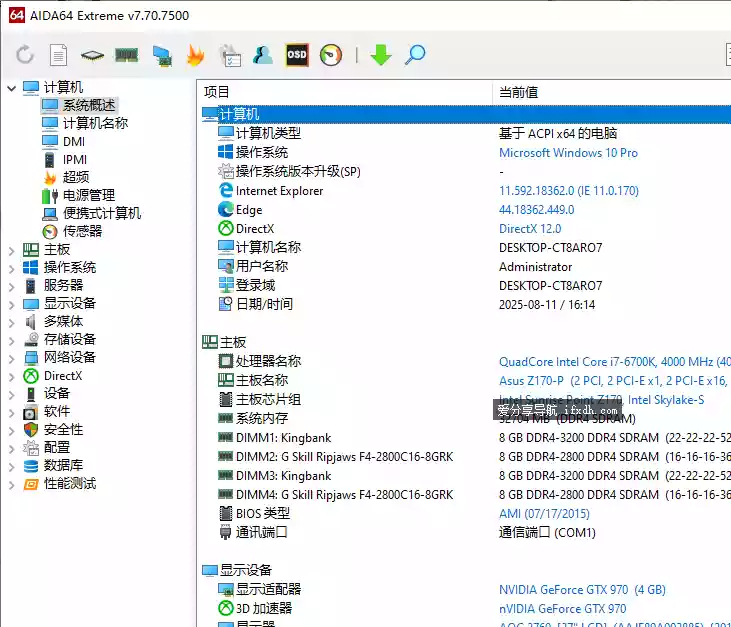The height and width of the screenshot is (627, 731).
Task: Expand the 显示设备 tree node
Action: click(x=12, y=305)
